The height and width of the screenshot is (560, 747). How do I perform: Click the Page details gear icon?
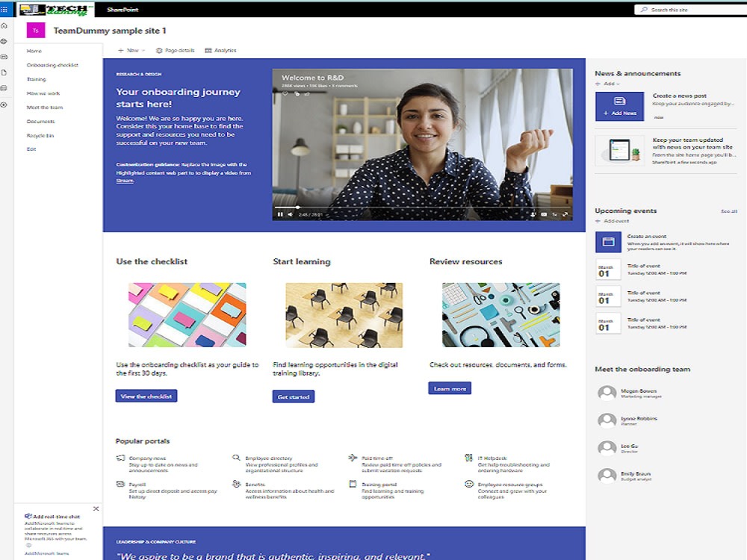(159, 50)
